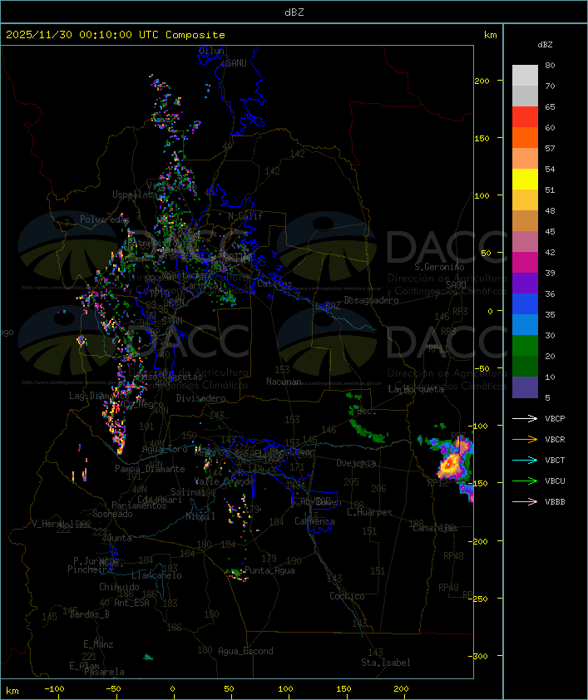Click the radar echo cluster near Punta_Agua
The width and height of the screenshot is (588, 700).
click(235, 574)
